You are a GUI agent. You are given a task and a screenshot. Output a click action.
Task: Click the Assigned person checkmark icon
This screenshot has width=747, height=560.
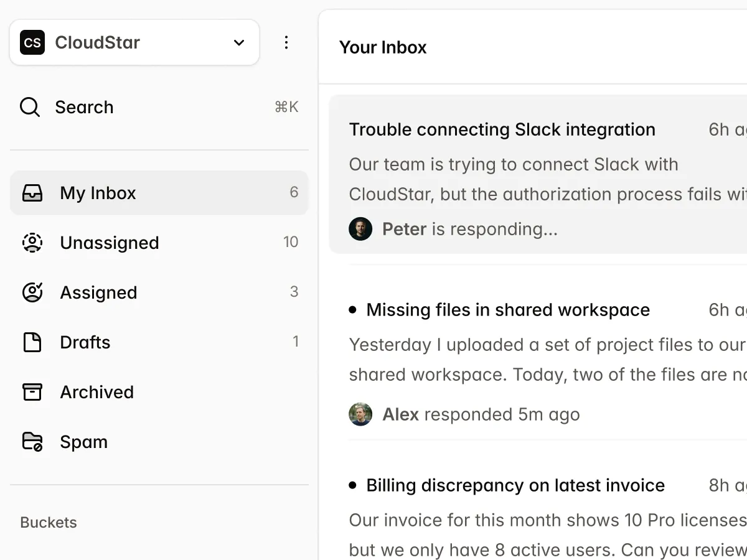click(x=32, y=292)
